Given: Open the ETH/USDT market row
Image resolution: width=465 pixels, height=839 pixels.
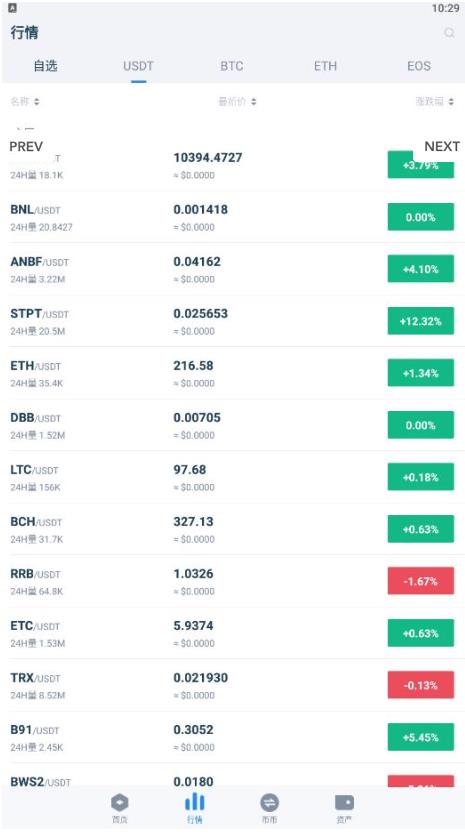Looking at the screenshot, I should [232, 373].
